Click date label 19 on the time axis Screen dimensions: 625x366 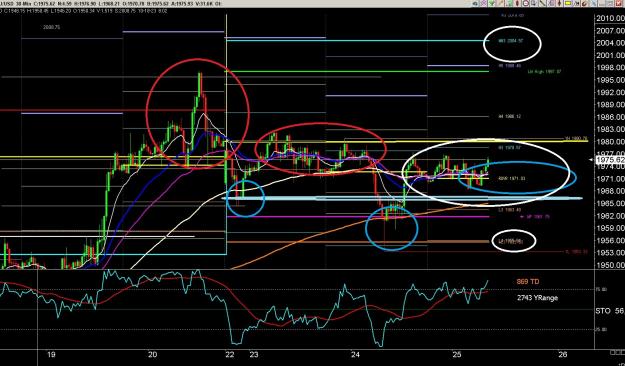pyautogui.click(x=50, y=354)
